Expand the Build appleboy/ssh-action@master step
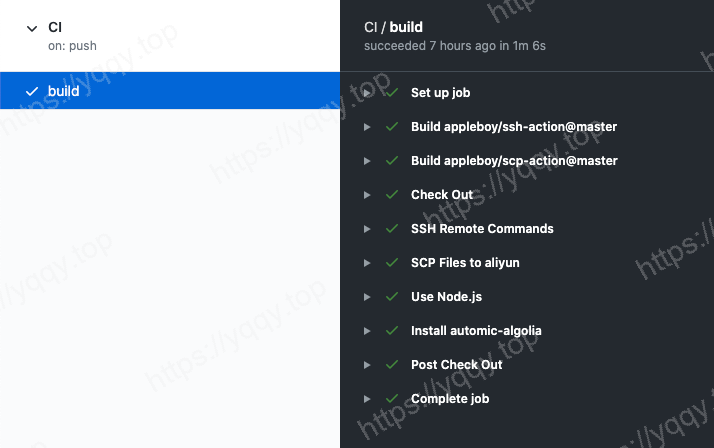Screen dimensions: 714x448 tap(368, 127)
